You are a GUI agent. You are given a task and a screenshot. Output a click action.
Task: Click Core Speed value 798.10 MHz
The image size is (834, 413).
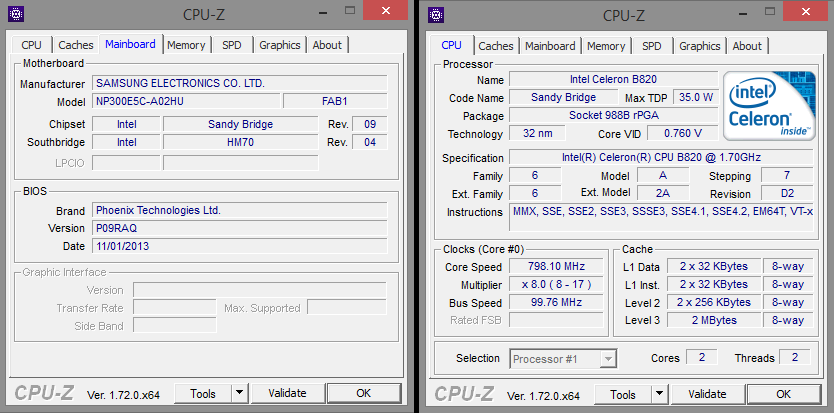coord(556,267)
